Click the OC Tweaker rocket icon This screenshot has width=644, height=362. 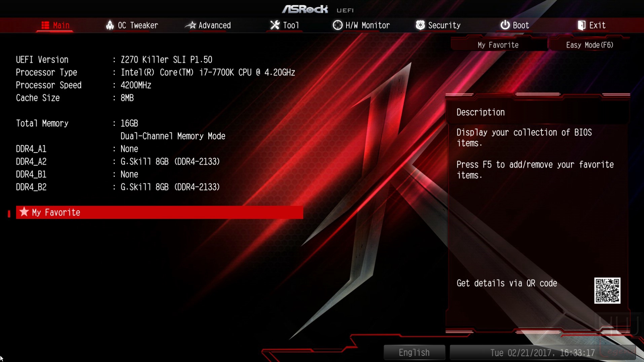click(110, 25)
